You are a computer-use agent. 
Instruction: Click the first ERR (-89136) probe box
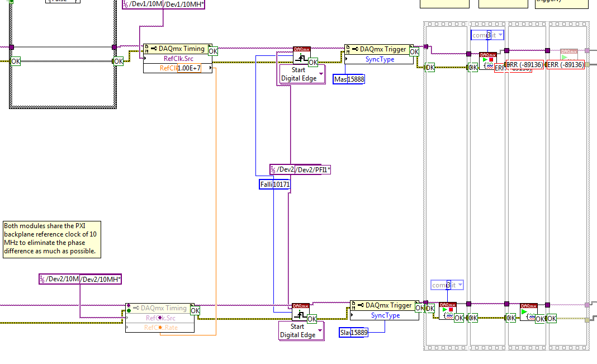tap(524, 65)
